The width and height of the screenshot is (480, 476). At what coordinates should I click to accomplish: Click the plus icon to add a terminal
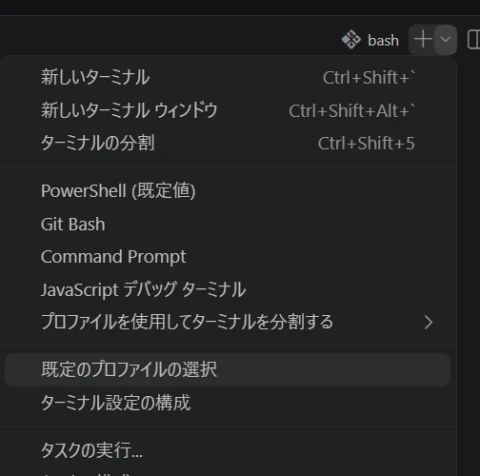pos(423,39)
